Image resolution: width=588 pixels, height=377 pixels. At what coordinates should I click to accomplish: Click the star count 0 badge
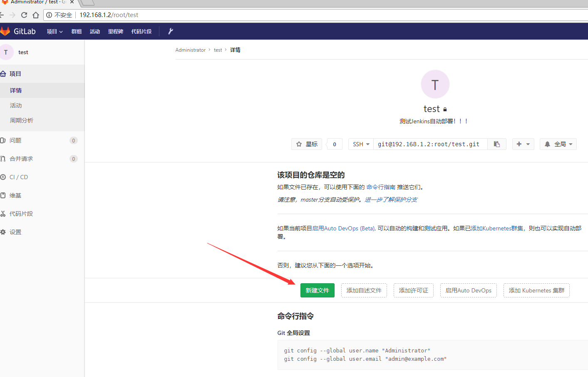[x=335, y=144]
